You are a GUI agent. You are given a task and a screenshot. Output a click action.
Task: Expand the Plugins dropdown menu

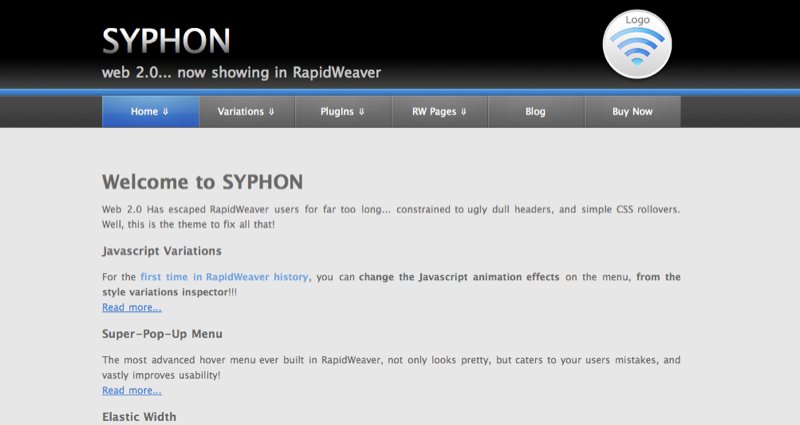point(343,112)
